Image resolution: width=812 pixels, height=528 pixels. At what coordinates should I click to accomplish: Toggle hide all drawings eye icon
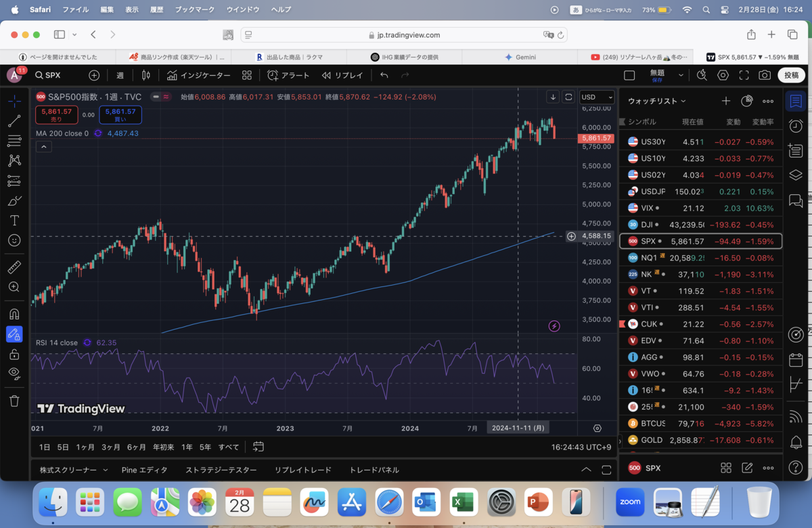[x=14, y=373]
